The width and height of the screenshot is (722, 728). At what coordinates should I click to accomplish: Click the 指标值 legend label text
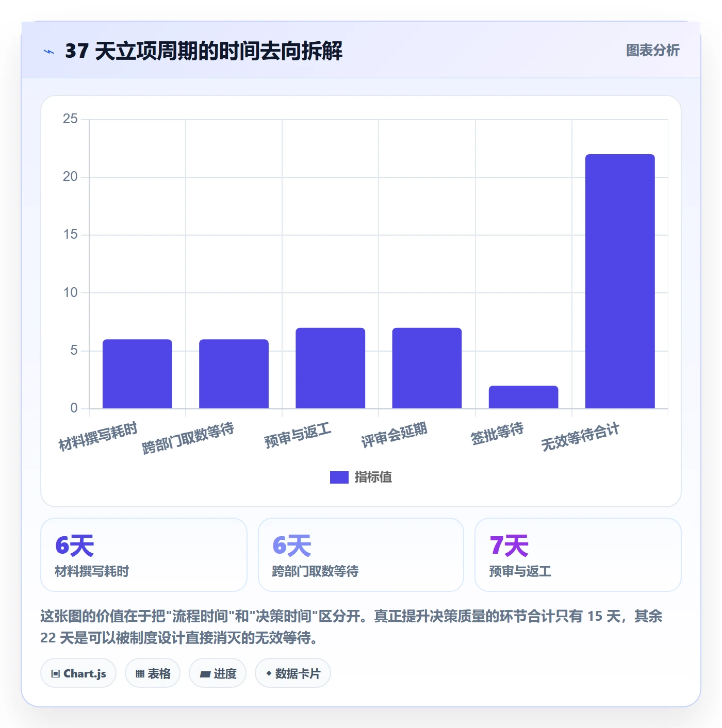pos(373,477)
